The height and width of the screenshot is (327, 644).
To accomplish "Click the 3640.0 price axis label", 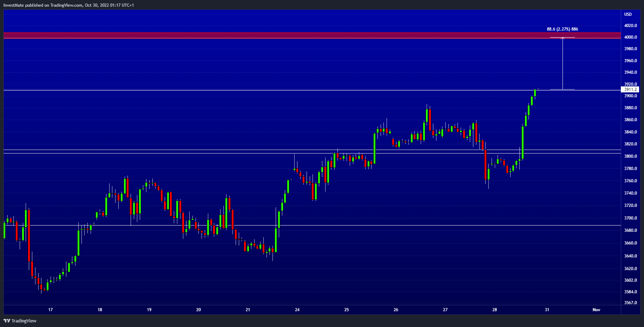I will pos(631,256).
